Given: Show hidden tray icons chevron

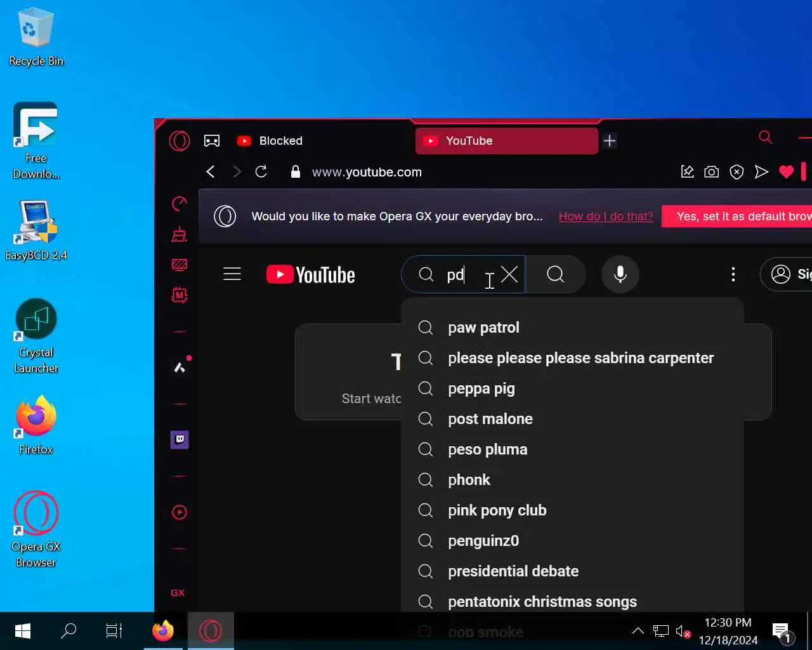Looking at the screenshot, I should pos(638,631).
